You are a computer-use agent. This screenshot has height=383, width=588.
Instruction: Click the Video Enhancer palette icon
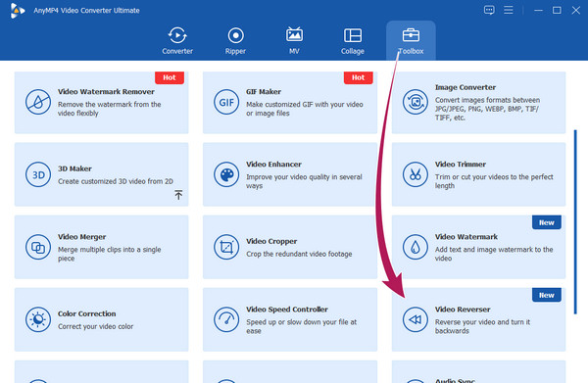[226, 174]
